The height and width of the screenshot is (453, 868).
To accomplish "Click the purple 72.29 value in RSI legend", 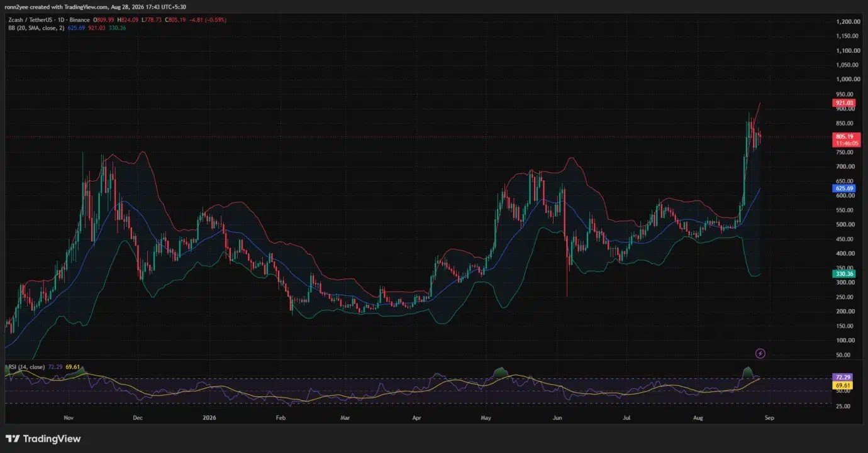I will (55, 366).
